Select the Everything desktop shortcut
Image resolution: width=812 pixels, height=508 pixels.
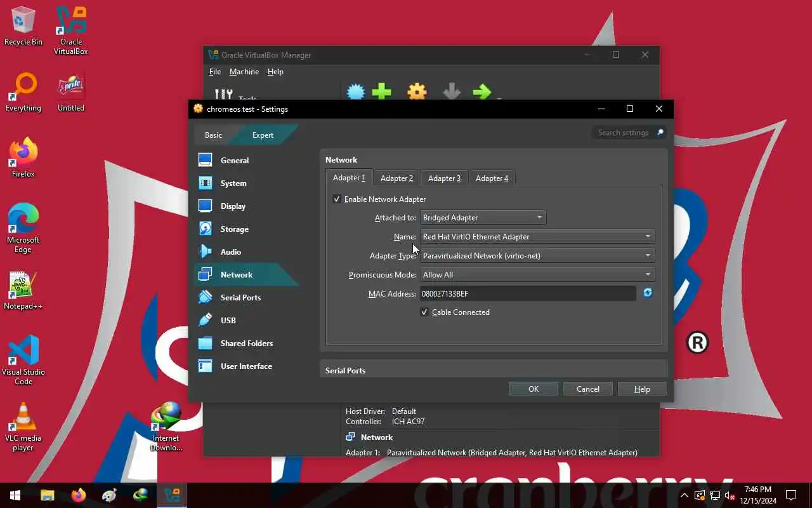[x=23, y=92]
